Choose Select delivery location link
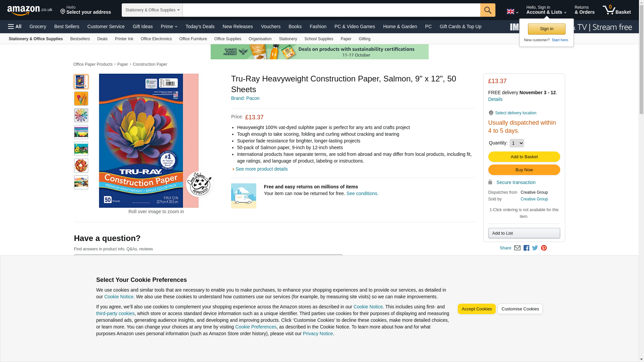This screenshot has height=362, width=644. (516, 113)
